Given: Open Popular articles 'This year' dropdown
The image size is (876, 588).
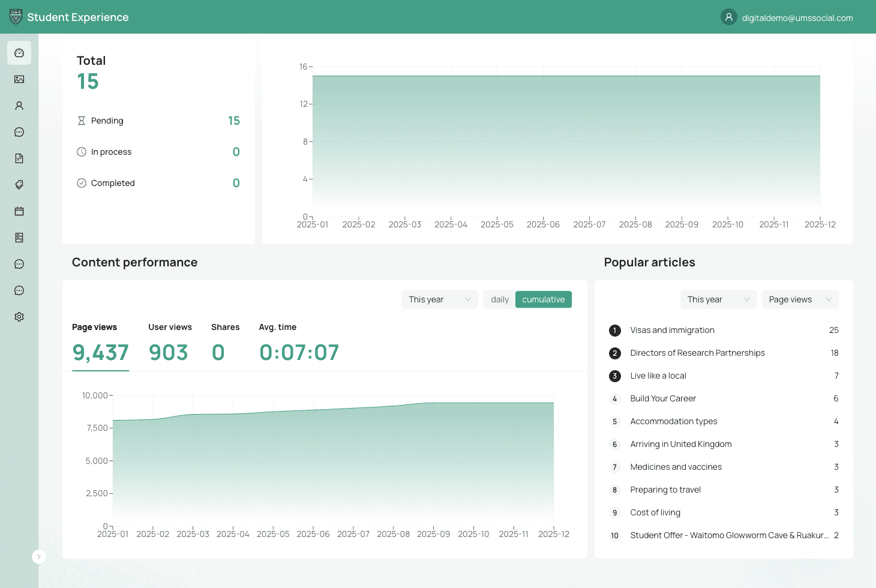Looking at the screenshot, I should [718, 299].
